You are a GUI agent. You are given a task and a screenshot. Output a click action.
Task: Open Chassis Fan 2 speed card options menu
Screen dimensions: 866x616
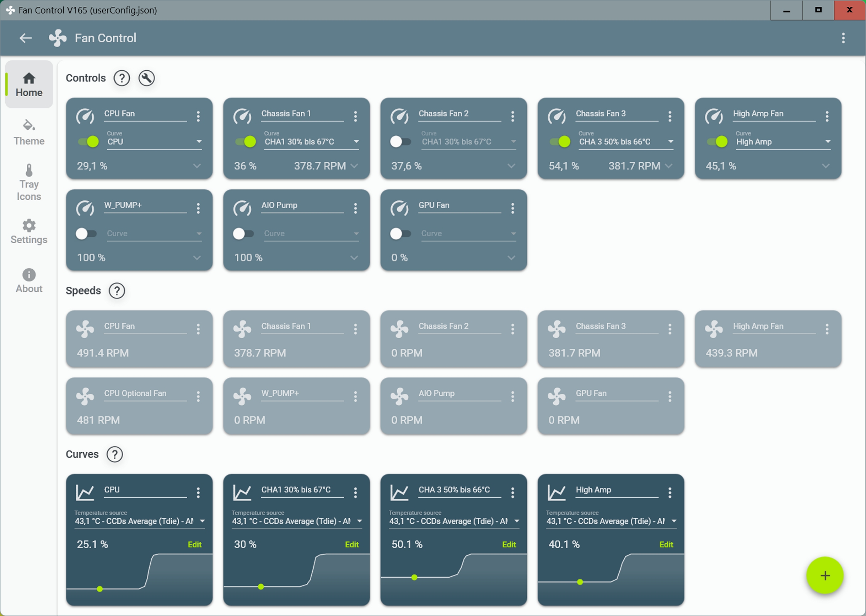coord(512,329)
